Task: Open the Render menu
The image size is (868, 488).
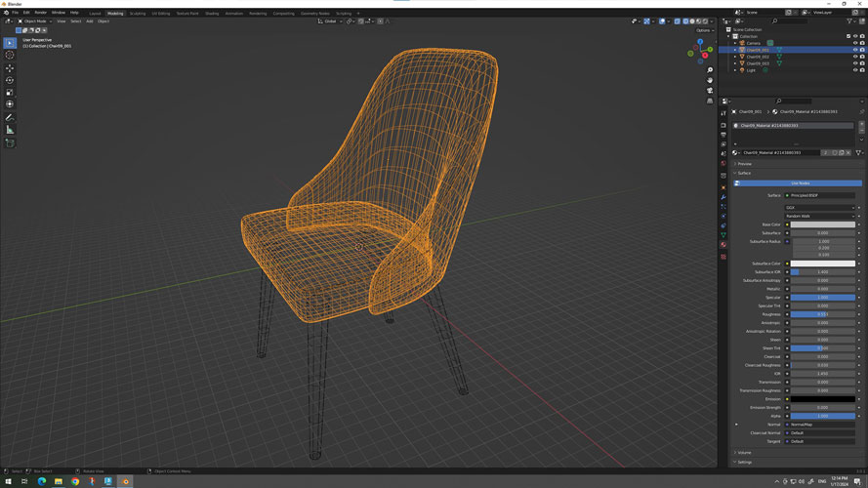Action: 40,13
